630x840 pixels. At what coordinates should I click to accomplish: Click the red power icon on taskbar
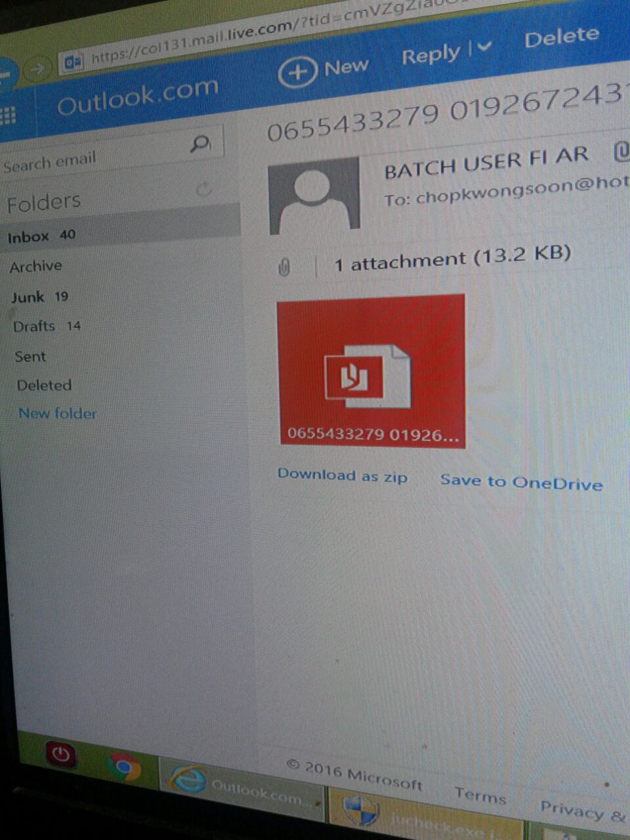pos(60,754)
